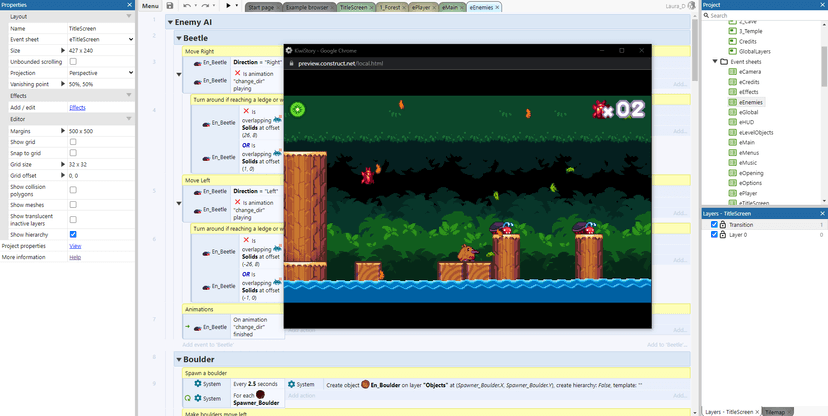Click the green kiwi icon in game preview
Screen dimensions: 828x416
tap(298, 109)
